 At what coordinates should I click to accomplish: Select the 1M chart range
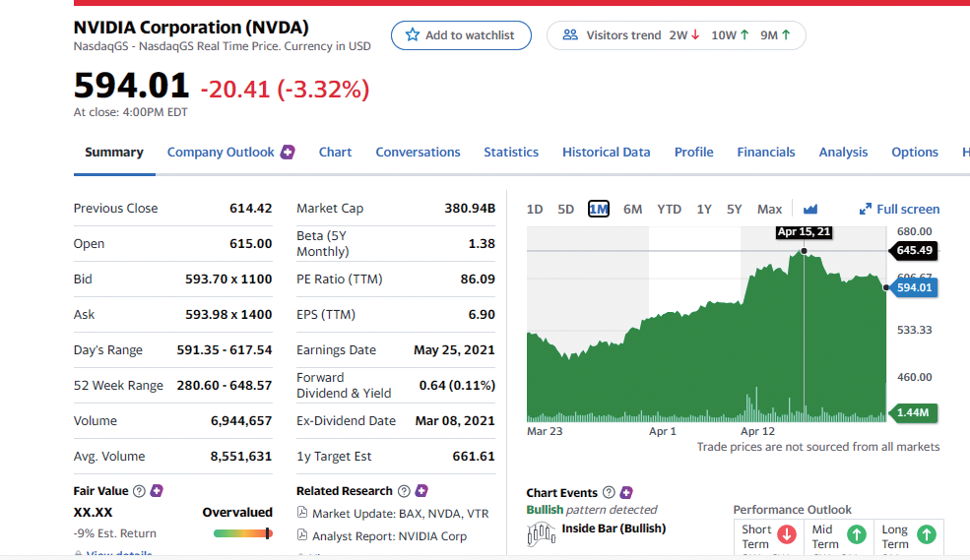(598, 209)
